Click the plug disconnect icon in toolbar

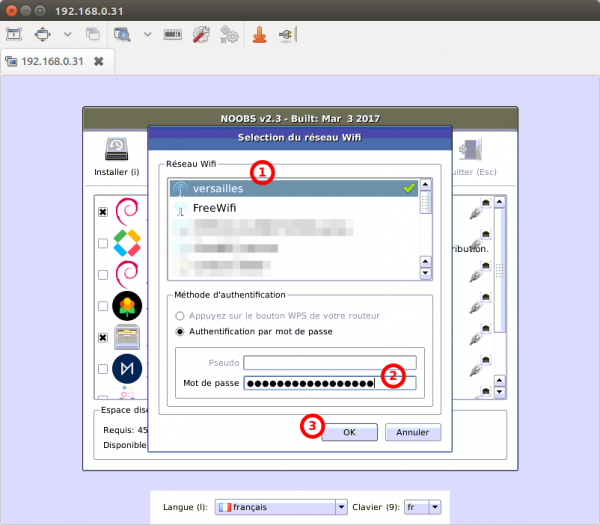click(x=286, y=34)
